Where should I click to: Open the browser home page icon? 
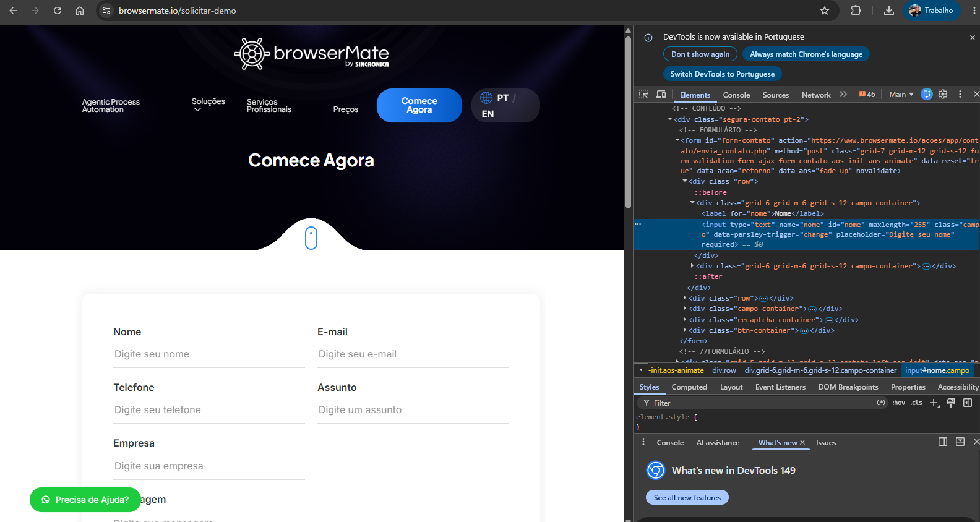[x=80, y=11]
